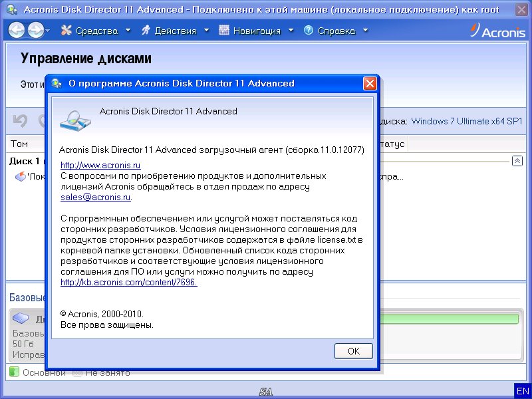Close the About Acronis Disk Director dialog

(370, 84)
